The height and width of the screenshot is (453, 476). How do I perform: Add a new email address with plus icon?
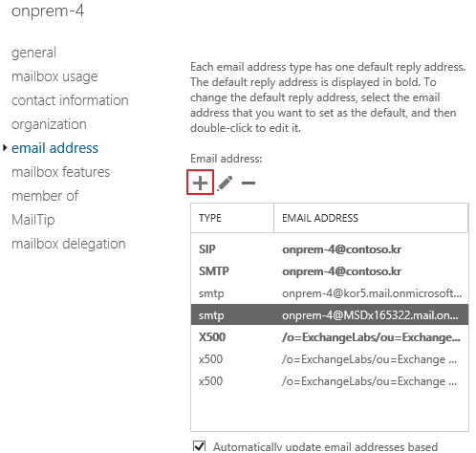click(x=200, y=183)
